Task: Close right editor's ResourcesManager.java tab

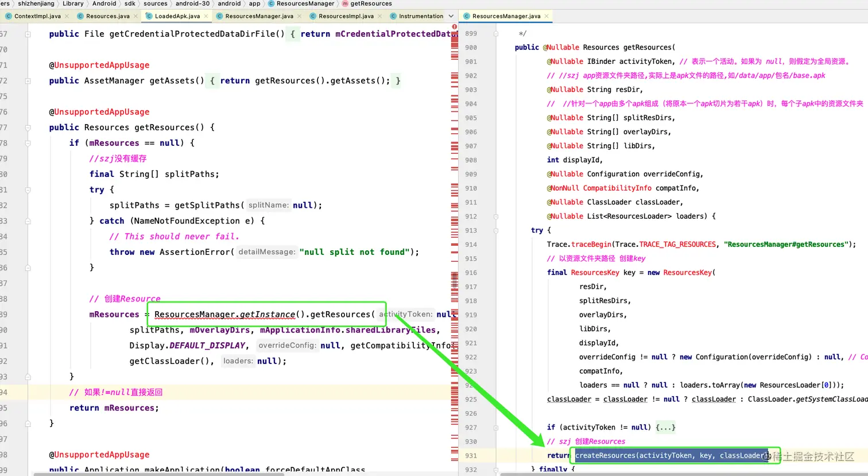Action: click(547, 16)
